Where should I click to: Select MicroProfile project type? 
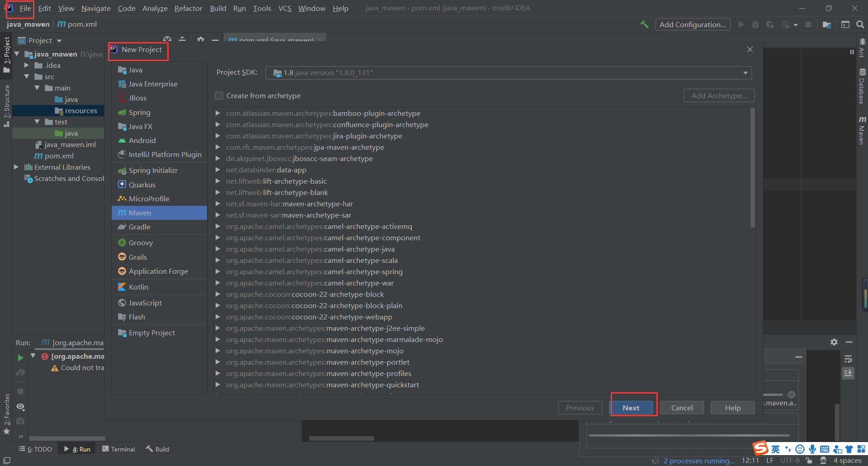pyautogui.click(x=159, y=199)
